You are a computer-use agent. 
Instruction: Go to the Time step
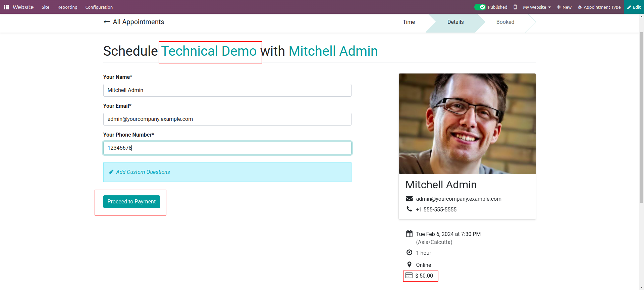coord(409,22)
